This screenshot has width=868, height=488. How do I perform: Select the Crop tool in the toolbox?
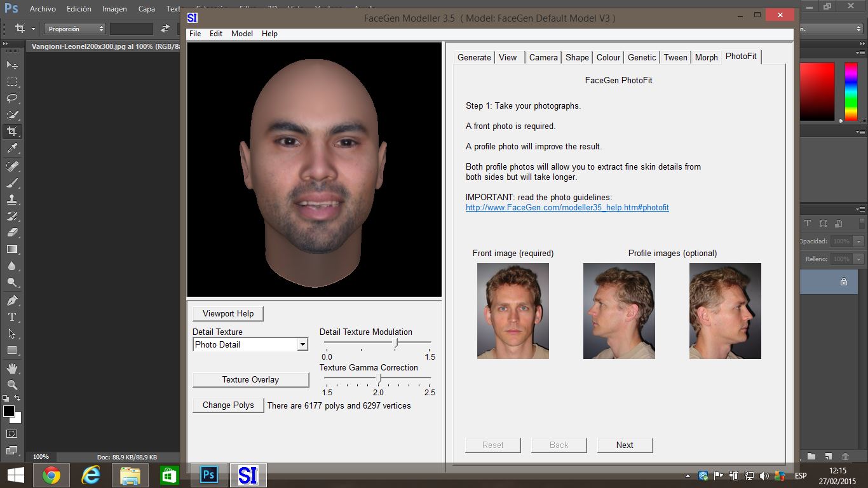[12, 132]
